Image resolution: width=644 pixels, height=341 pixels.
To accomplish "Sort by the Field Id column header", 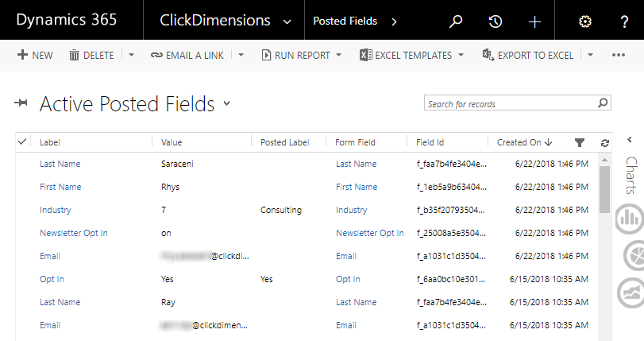I will pos(430,142).
